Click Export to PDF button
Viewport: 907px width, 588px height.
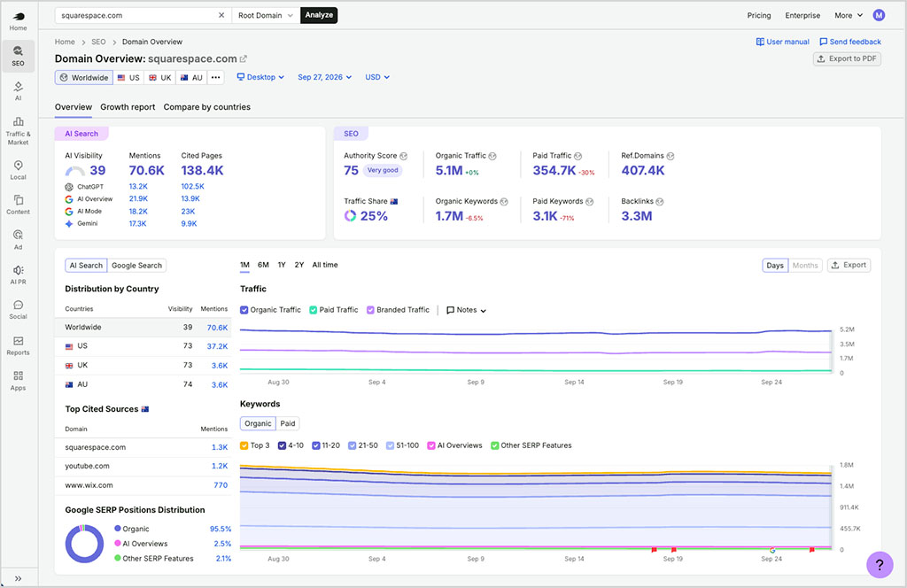[x=847, y=59]
